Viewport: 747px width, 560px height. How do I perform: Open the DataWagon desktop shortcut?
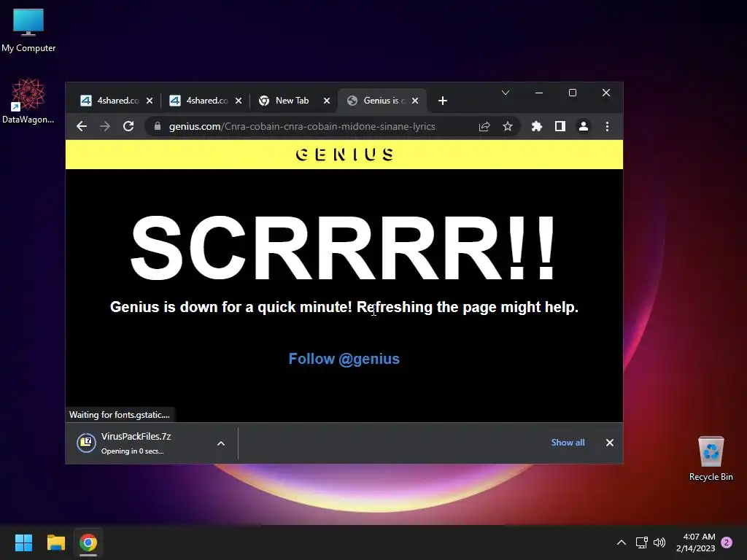[x=28, y=101]
